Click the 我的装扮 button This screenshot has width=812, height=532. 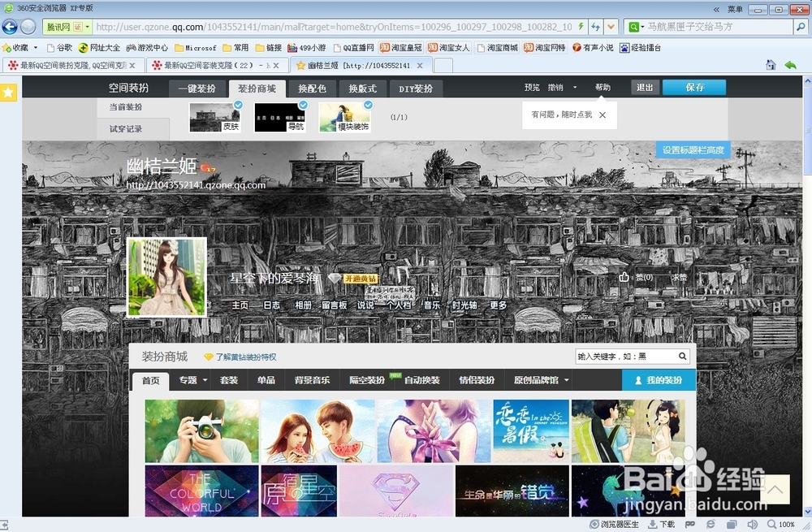[659, 379]
